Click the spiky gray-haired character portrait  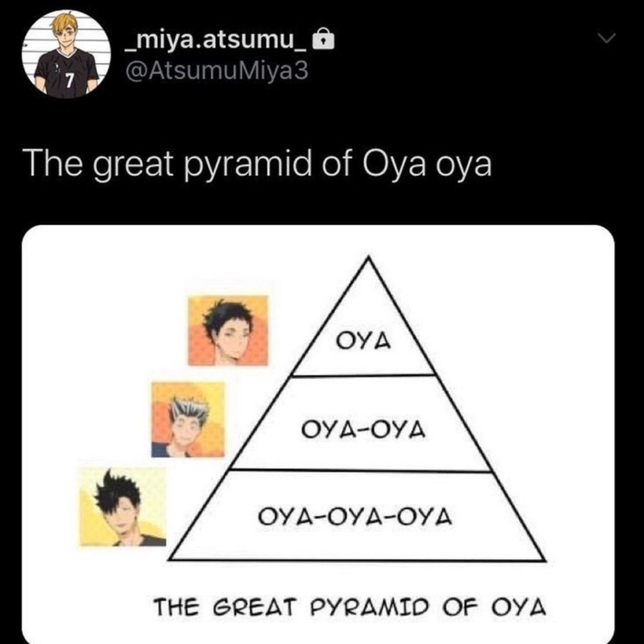pyautogui.click(x=188, y=419)
